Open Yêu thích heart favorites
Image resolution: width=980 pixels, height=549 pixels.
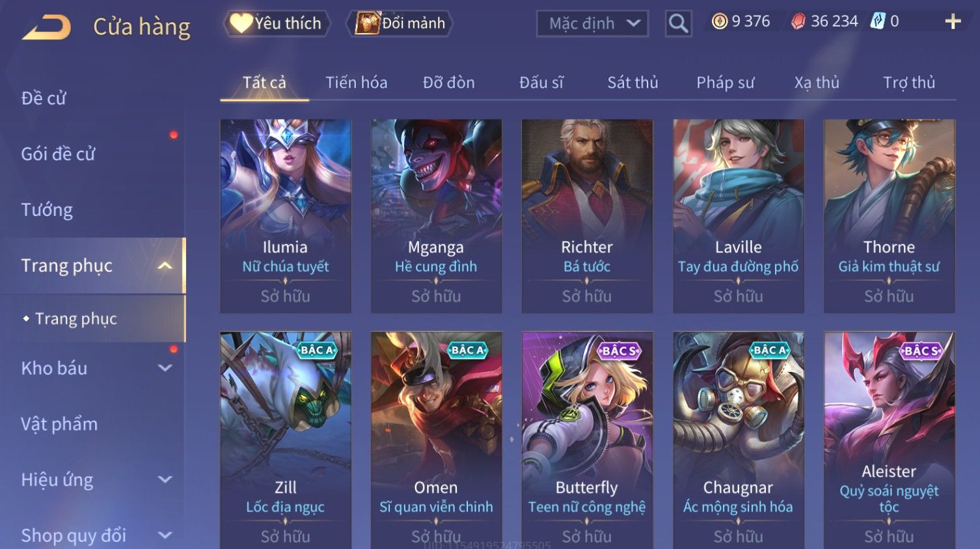point(277,23)
